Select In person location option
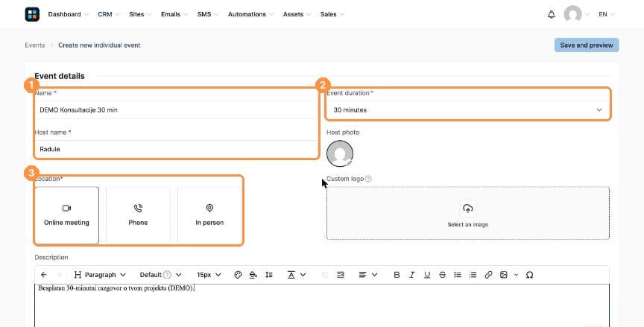Viewport: 644px width, 327px height. 209,215
